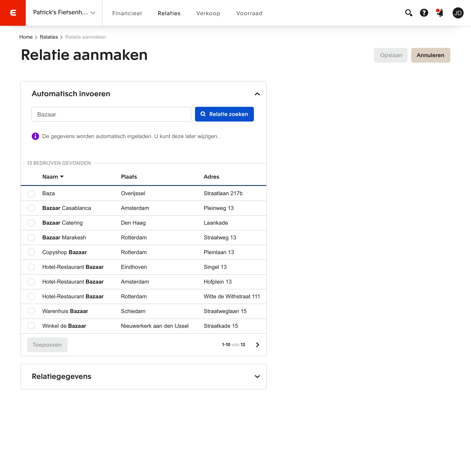Expand the Relatiegegevens section

click(x=257, y=377)
